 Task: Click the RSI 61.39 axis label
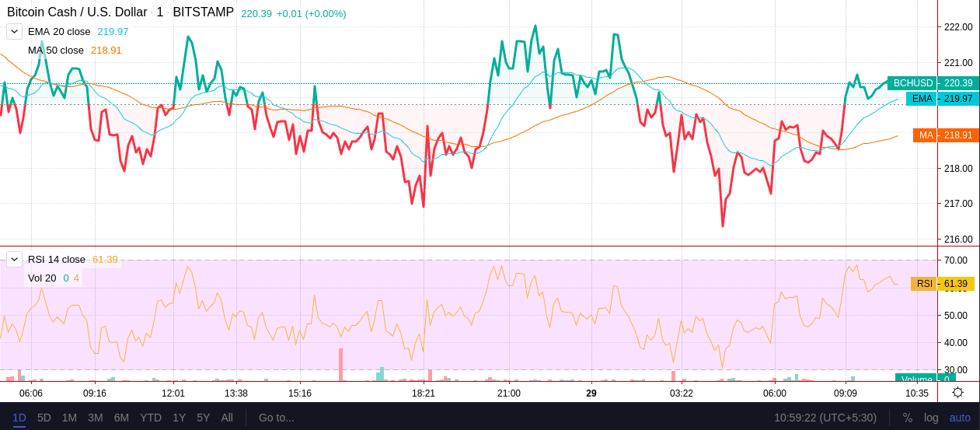(943, 284)
